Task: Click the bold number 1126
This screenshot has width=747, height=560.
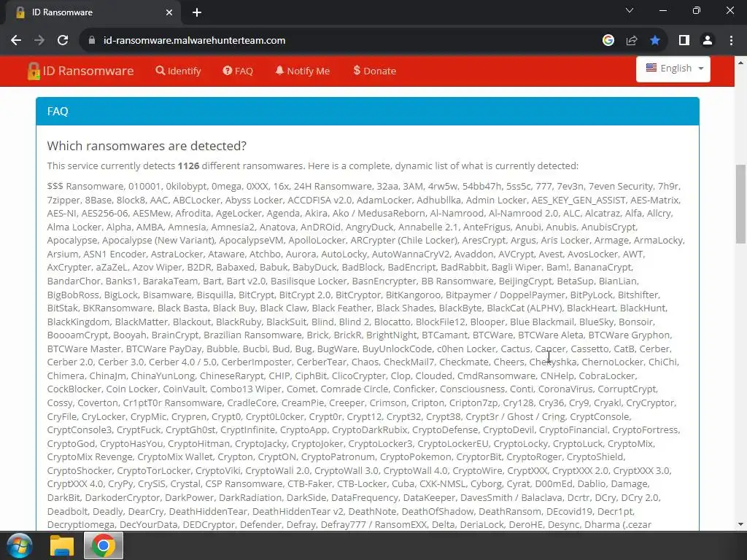Action: pyautogui.click(x=189, y=166)
